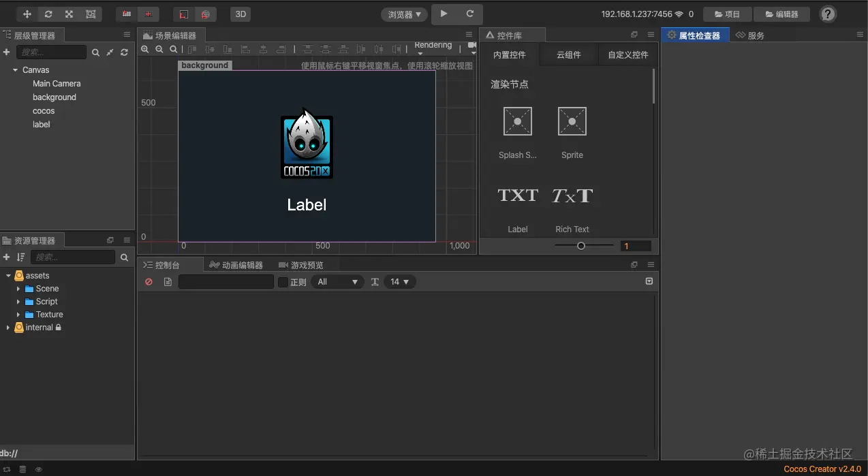Pick the Splash Sprite widget
Image resolution: width=868 pixels, height=476 pixels.
click(x=518, y=132)
